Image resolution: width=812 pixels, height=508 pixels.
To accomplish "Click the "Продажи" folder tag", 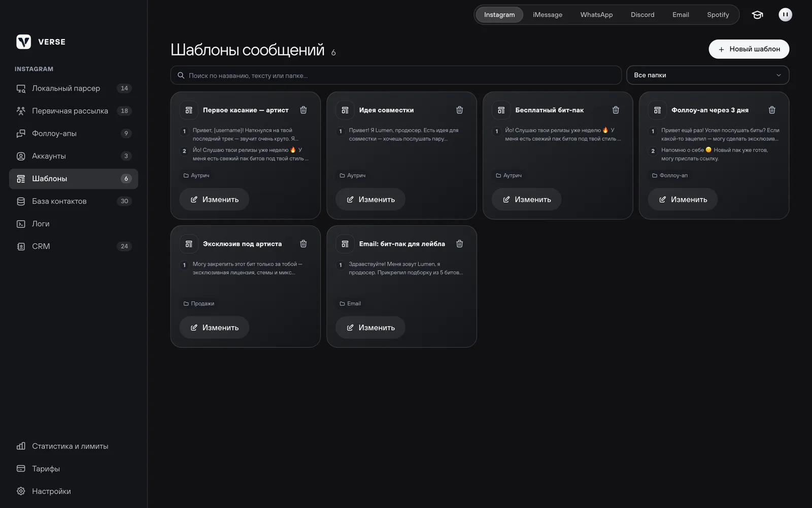I will click(199, 304).
